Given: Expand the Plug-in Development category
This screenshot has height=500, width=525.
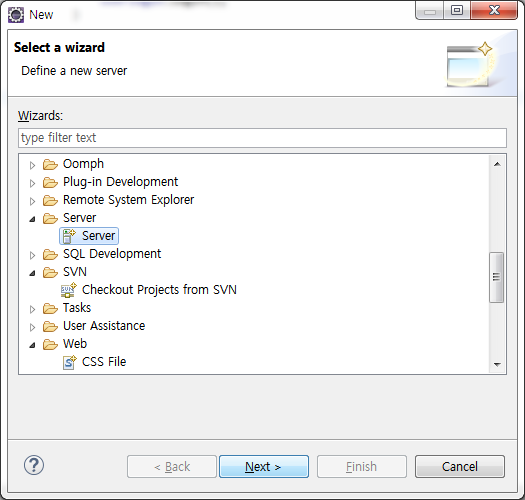Looking at the screenshot, I should (x=32, y=183).
